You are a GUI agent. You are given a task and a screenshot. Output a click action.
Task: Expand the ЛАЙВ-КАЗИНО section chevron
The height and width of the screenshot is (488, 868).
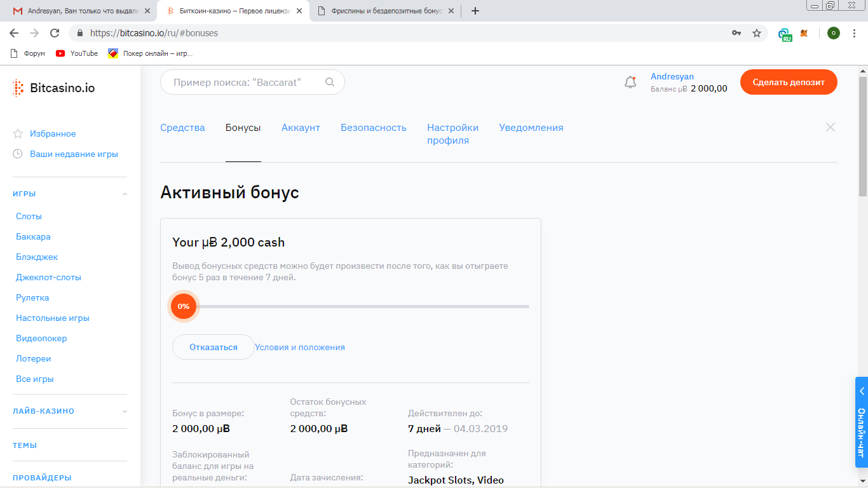click(125, 411)
